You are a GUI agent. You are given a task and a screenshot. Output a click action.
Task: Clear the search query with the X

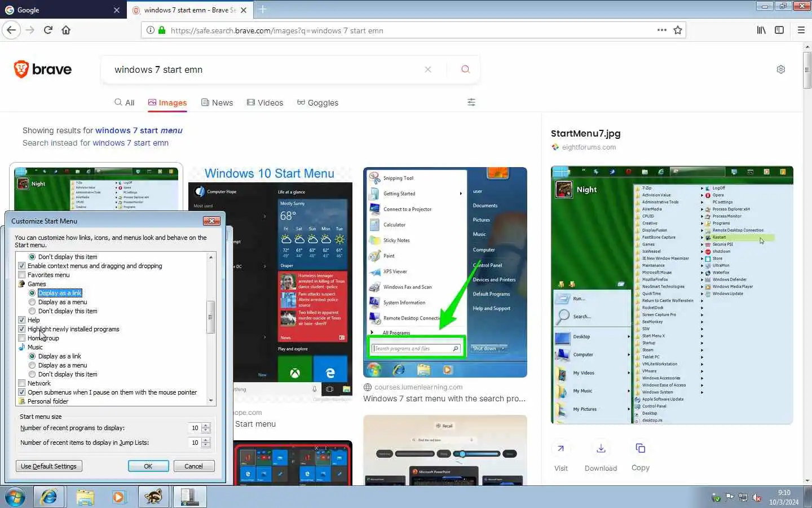(428, 69)
